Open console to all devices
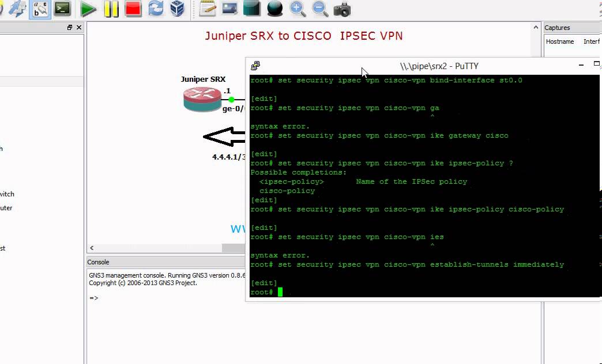The image size is (602, 364). click(x=63, y=9)
